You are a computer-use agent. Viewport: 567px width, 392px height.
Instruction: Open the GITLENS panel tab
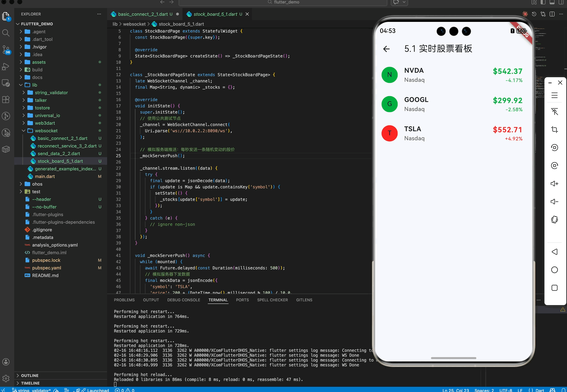point(304,300)
